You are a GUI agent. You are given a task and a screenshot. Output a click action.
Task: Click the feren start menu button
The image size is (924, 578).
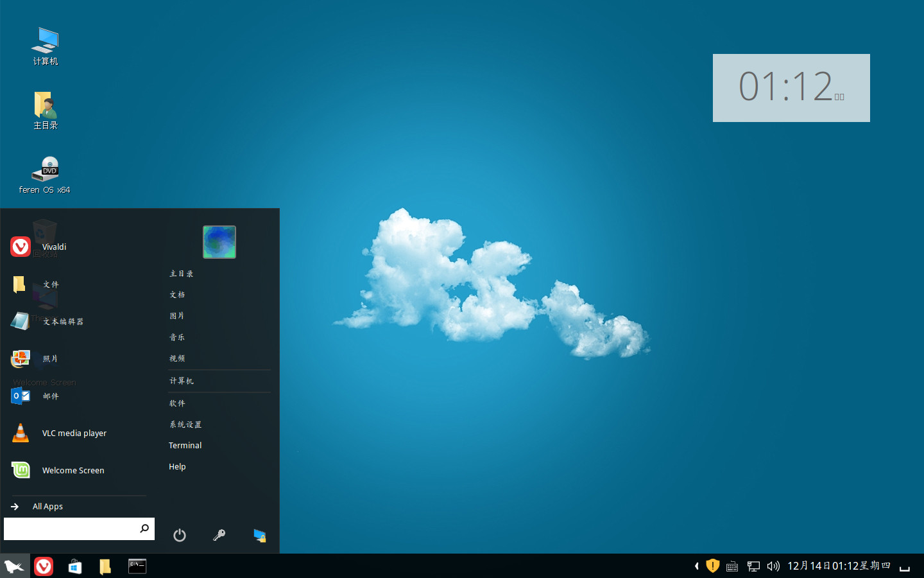(14, 566)
